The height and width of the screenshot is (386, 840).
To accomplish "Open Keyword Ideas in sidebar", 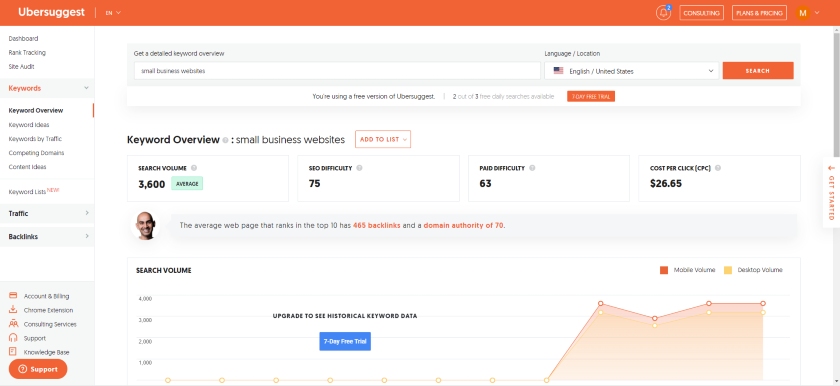I will click(29, 125).
